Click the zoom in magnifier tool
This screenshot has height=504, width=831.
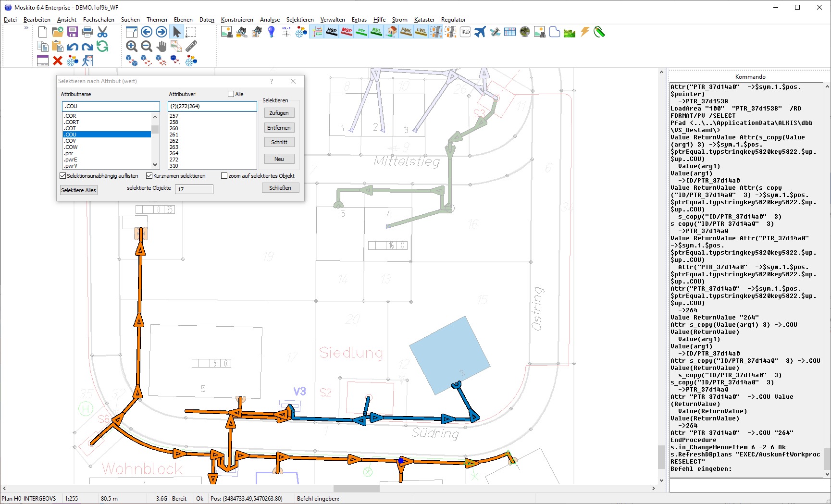131,46
